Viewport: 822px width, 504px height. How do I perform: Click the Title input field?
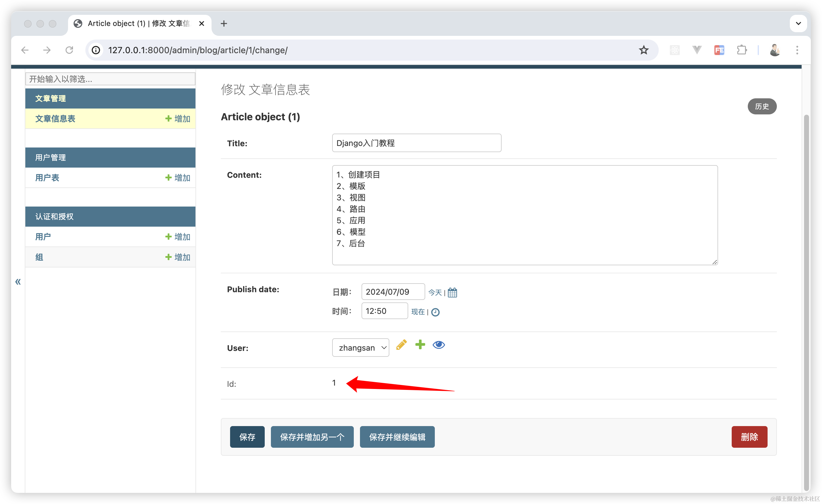coord(417,143)
